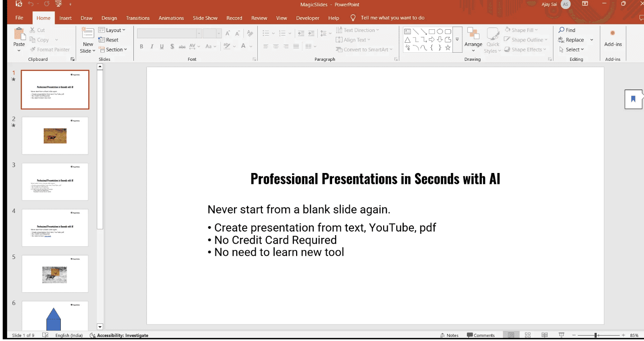Image resolution: width=644 pixels, height=341 pixels.
Task: Click Replace in the Editing group
Action: (x=571, y=40)
